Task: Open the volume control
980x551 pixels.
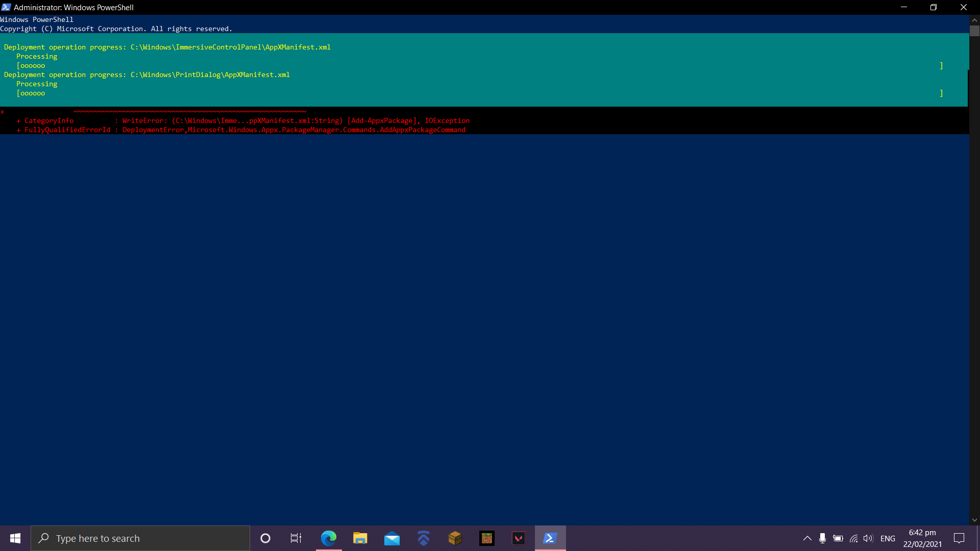Action: click(868, 538)
